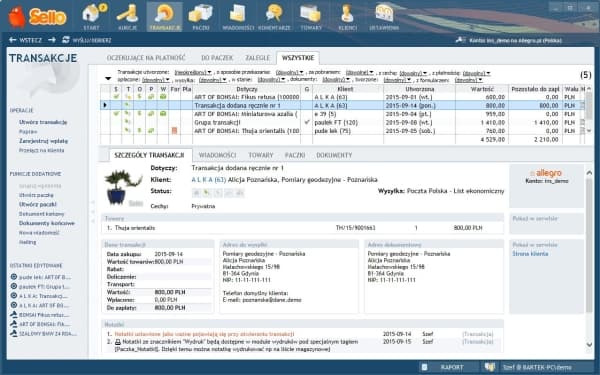Switch to Zaległe tab
Screen dimensions: 600x375
[x=257, y=58]
